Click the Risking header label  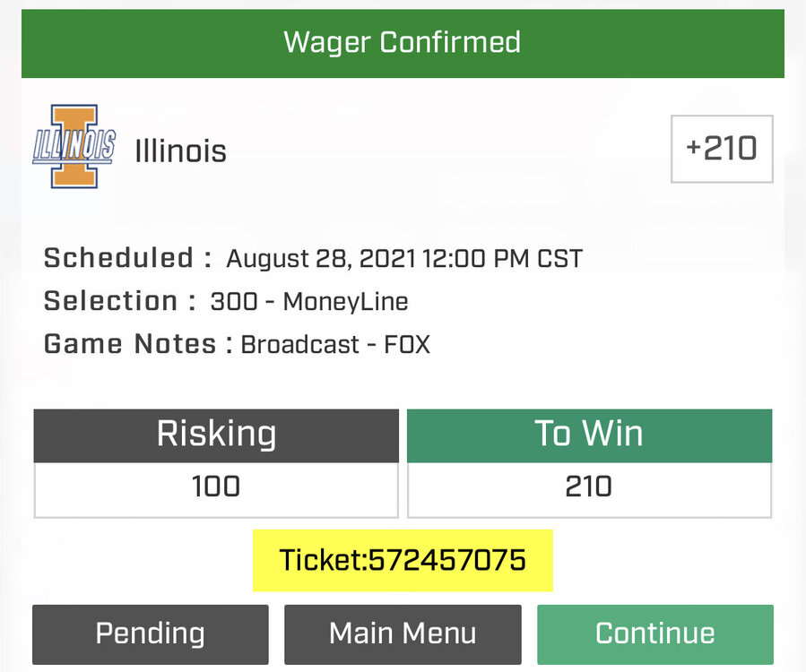coord(216,435)
